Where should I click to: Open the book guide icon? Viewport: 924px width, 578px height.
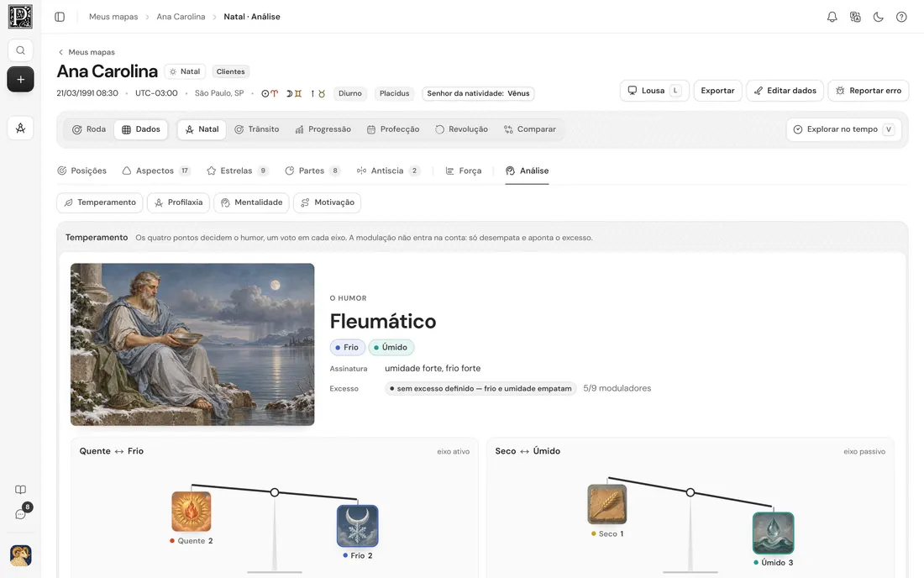pyautogui.click(x=20, y=490)
